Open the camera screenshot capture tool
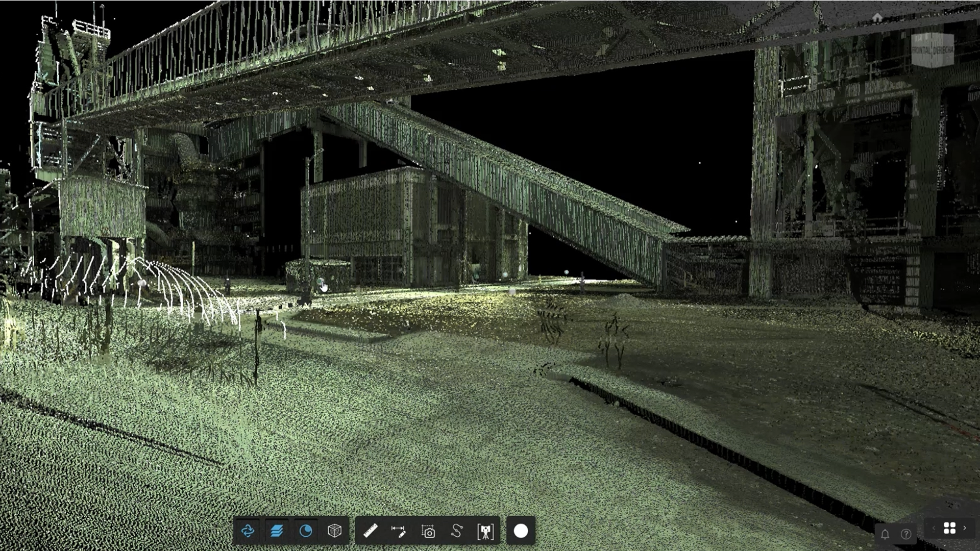The image size is (980, 551). click(x=428, y=531)
